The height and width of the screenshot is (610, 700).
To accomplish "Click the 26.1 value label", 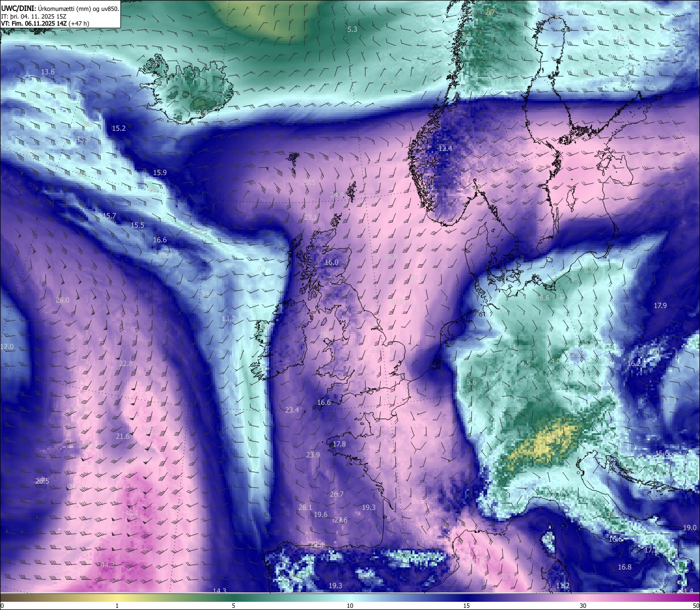I will (305, 508).
